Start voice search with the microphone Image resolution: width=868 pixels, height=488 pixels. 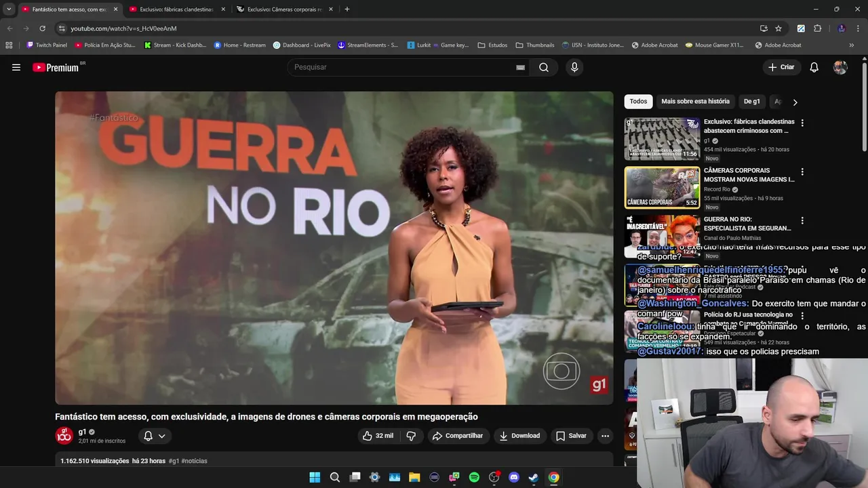[x=574, y=67]
